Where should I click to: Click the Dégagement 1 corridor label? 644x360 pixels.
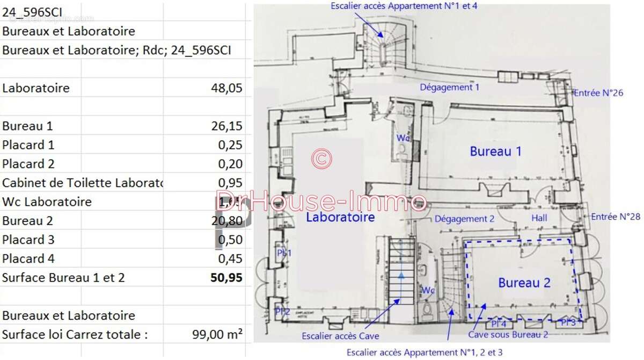tap(449, 87)
